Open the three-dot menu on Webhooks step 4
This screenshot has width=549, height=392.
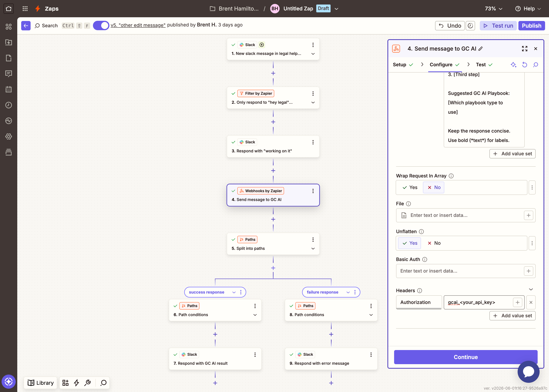tap(313, 191)
